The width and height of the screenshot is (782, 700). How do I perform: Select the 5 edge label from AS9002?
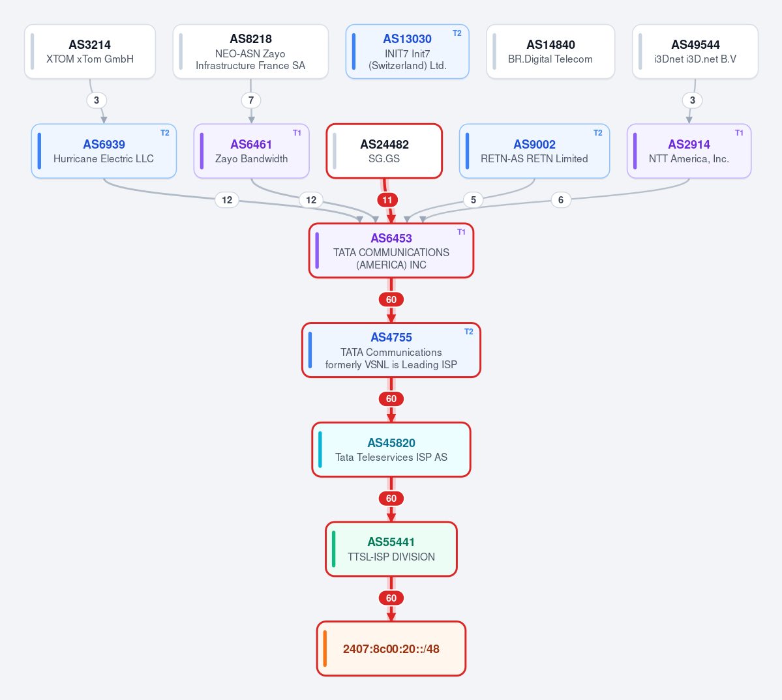[474, 200]
